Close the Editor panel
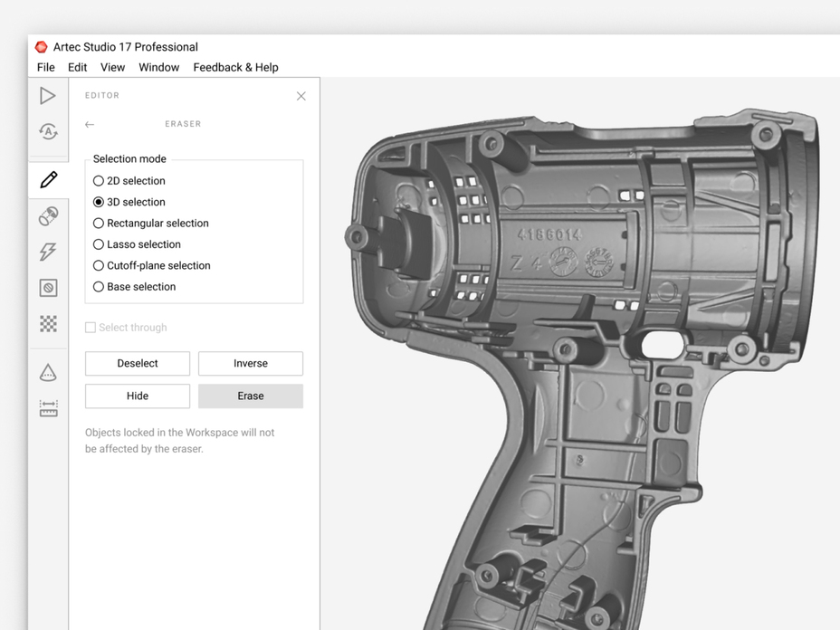The image size is (840, 630). coord(301,96)
